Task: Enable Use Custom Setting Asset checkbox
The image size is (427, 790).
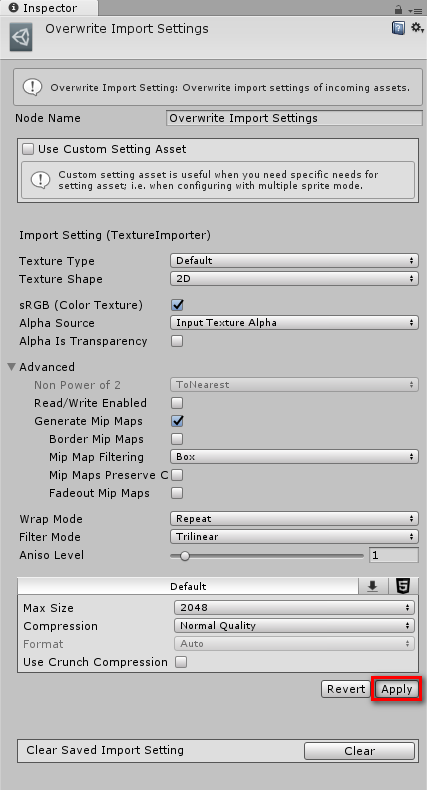Action: [29, 149]
